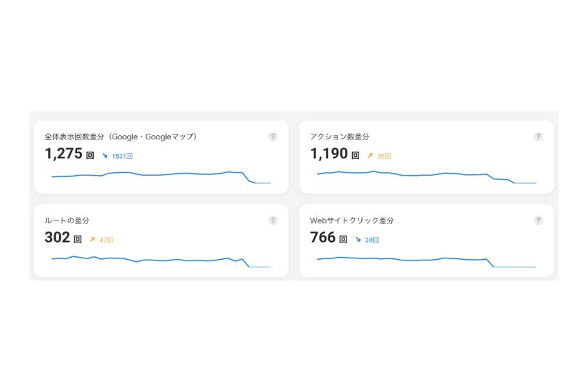
Task: Open help icon on アクション数差分 card
Action: [x=538, y=136]
